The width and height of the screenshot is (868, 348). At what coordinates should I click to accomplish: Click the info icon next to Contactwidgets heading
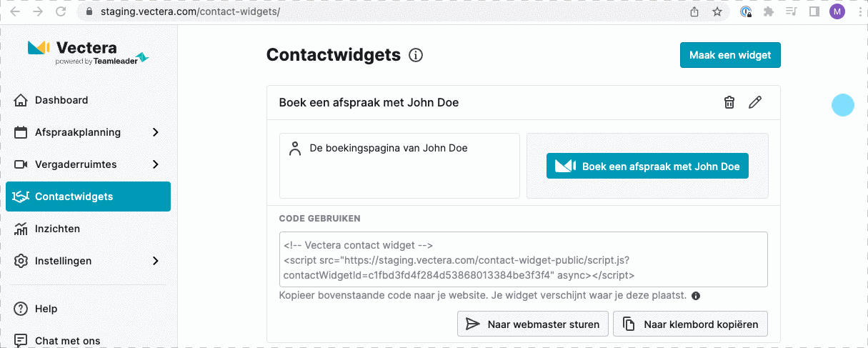coord(416,55)
